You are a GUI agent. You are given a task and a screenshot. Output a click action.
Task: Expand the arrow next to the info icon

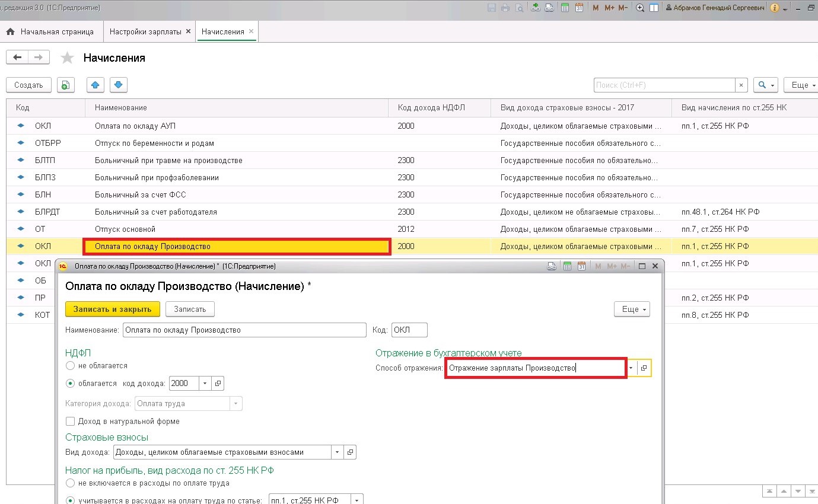tap(785, 8)
